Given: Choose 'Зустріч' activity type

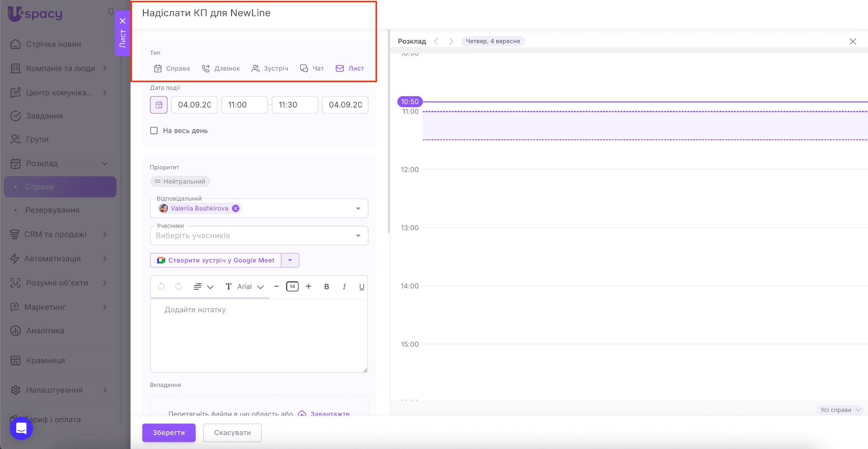Looking at the screenshot, I should (270, 69).
